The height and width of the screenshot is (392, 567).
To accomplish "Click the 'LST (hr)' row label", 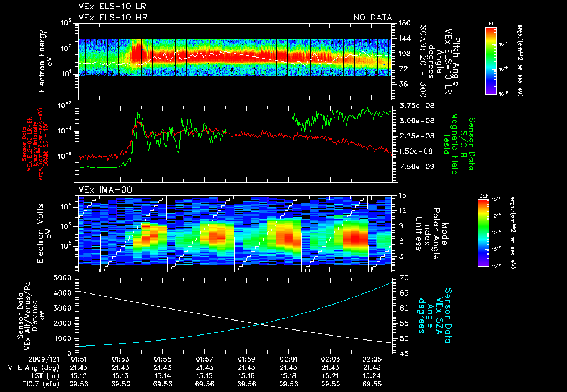I will pos(44,376).
